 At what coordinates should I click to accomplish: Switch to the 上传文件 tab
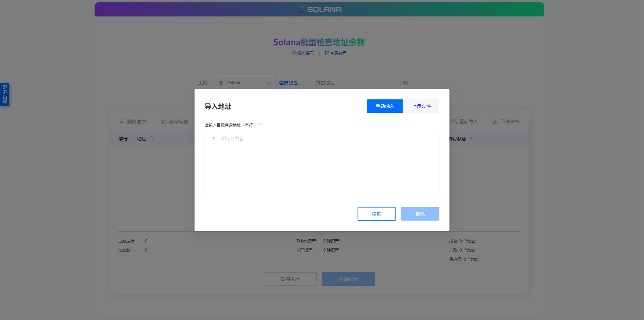(421, 106)
